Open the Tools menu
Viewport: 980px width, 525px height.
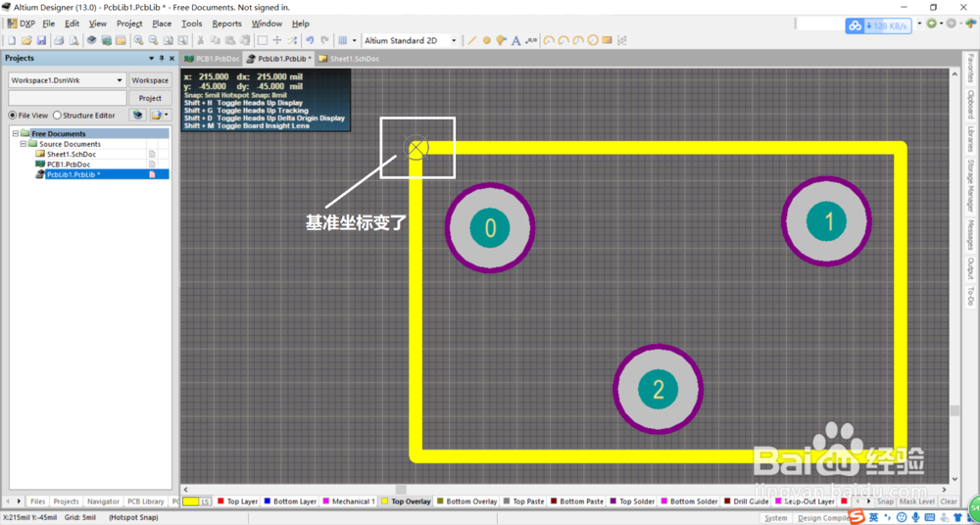[192, 24]
